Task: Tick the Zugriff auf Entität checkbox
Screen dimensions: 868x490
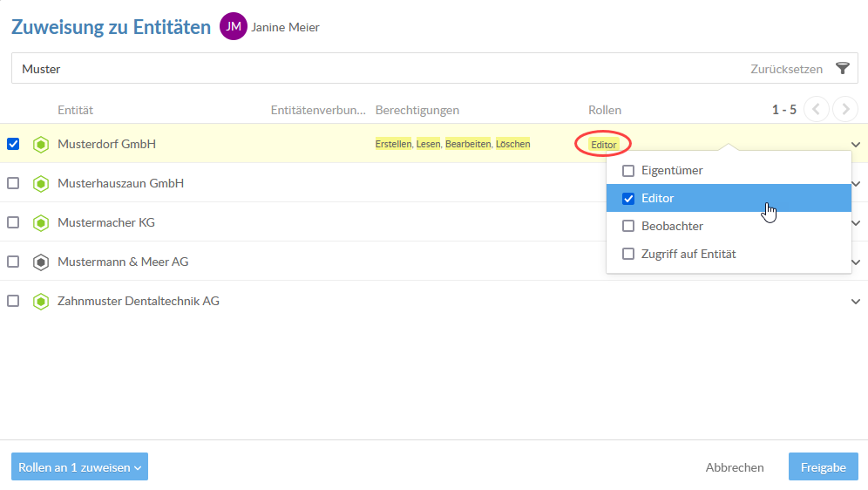Action: (x=628, y=254)
